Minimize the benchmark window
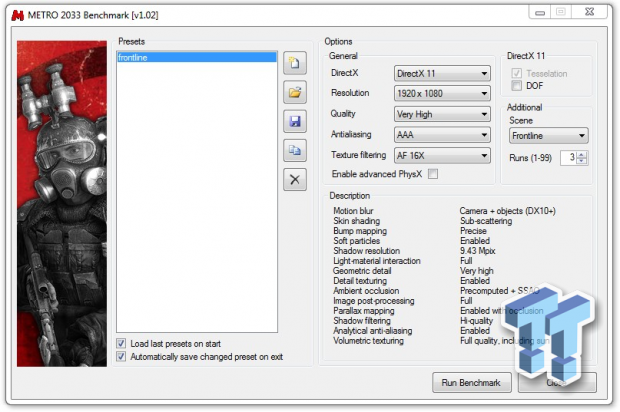Image resolution: width=620 pixels, height=412 pixels. 540,12
